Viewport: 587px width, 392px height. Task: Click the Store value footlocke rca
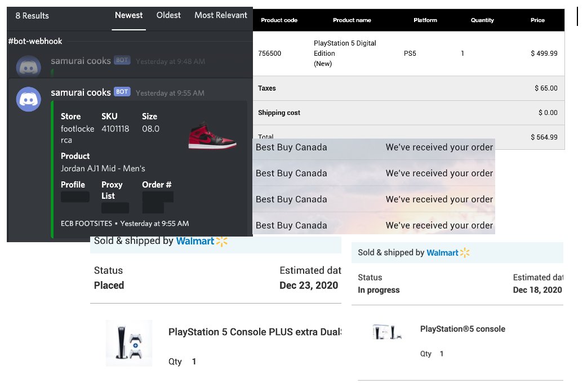point(78,135)
